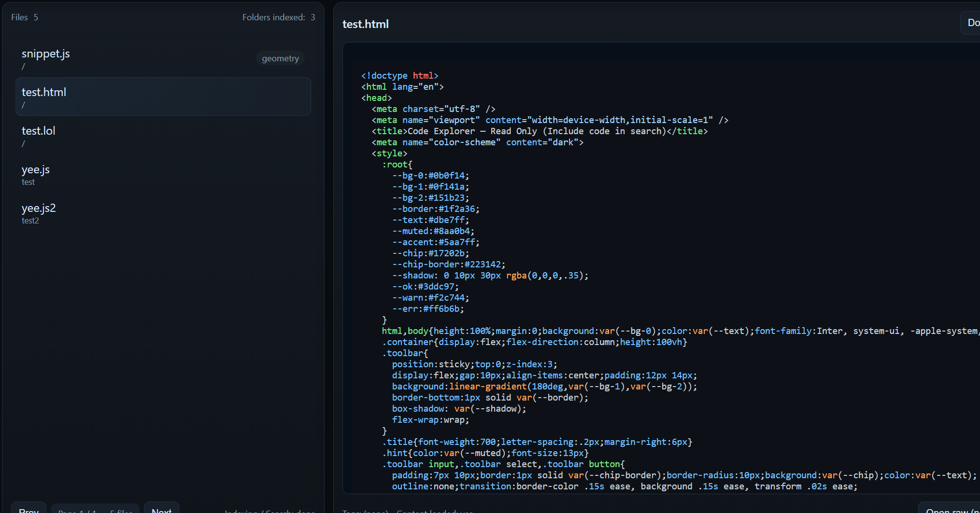Screen dimensions: 980x513
Task: Click the test2 folder path under yee.js2
Action: tap(30, 221)
